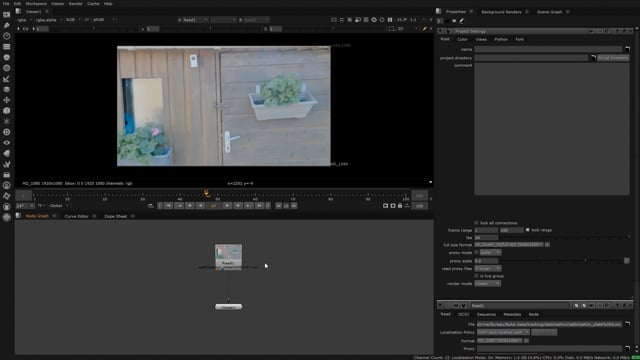Open the Deep nodes menu in left toolbar
This screenshot has width=640, height=360.
click(x=7, y=132)
